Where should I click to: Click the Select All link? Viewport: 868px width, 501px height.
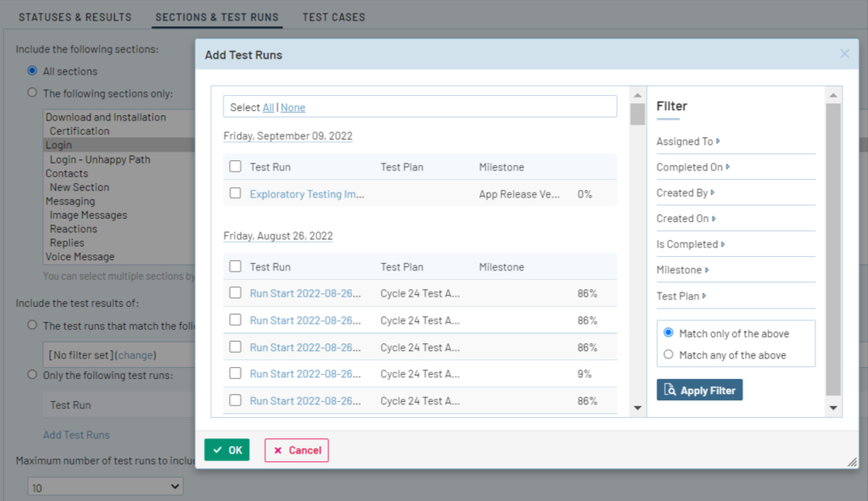coord(268,108)
